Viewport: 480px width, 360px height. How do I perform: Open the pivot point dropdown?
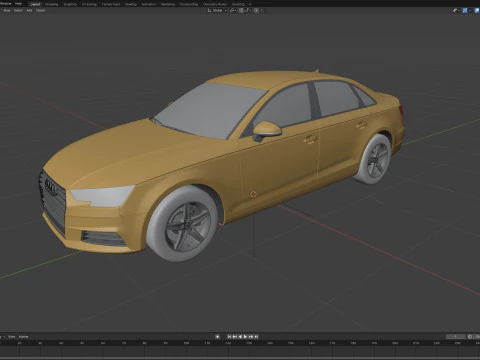click(233, 10)
